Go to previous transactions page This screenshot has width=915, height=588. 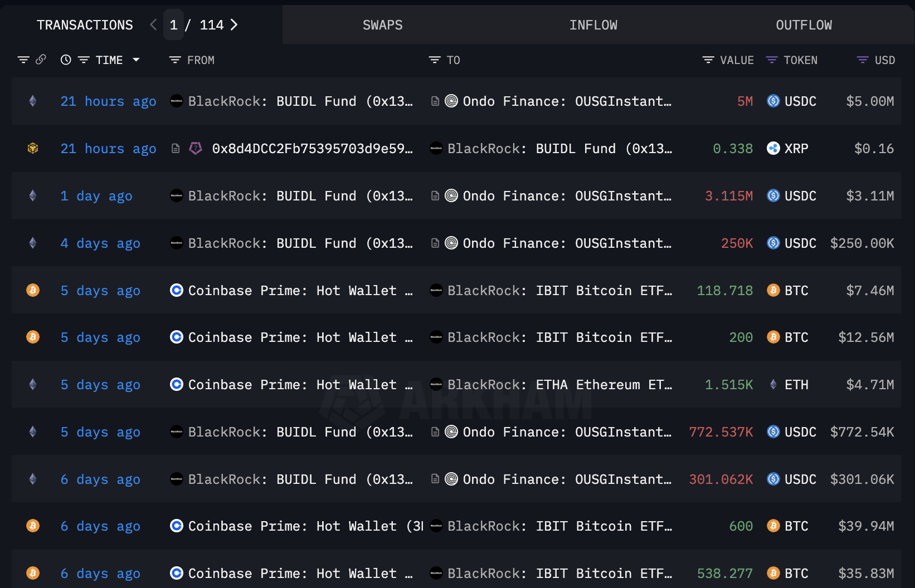point(153,24)
